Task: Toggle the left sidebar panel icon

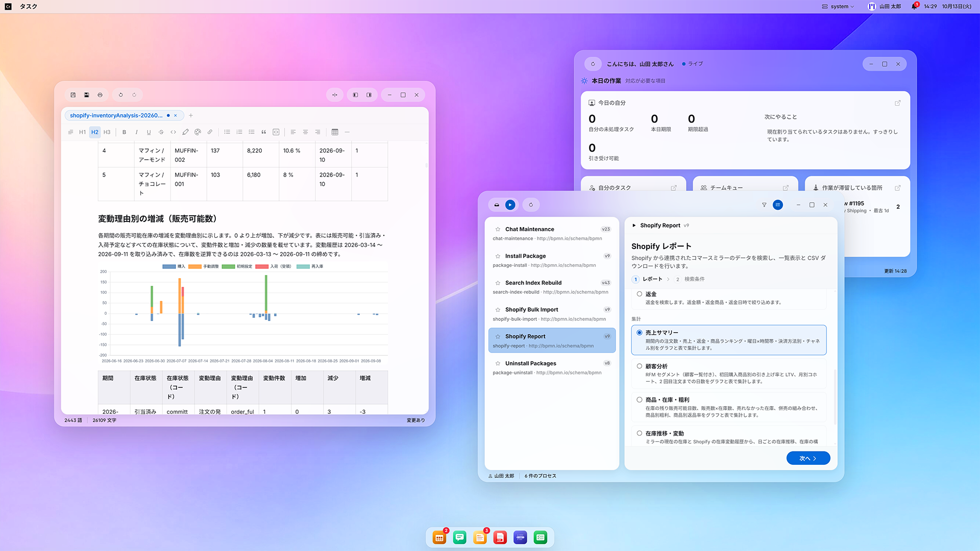Action: point(355,95)
